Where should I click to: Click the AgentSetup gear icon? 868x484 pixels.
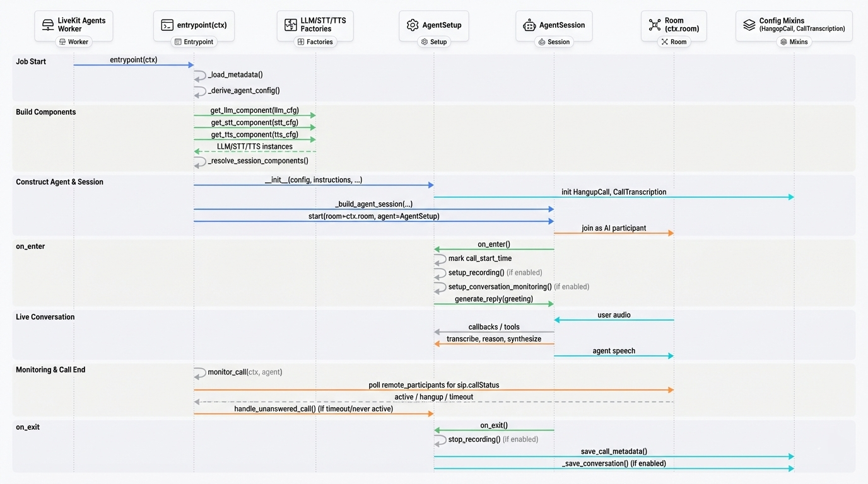[x=413, y=25]
